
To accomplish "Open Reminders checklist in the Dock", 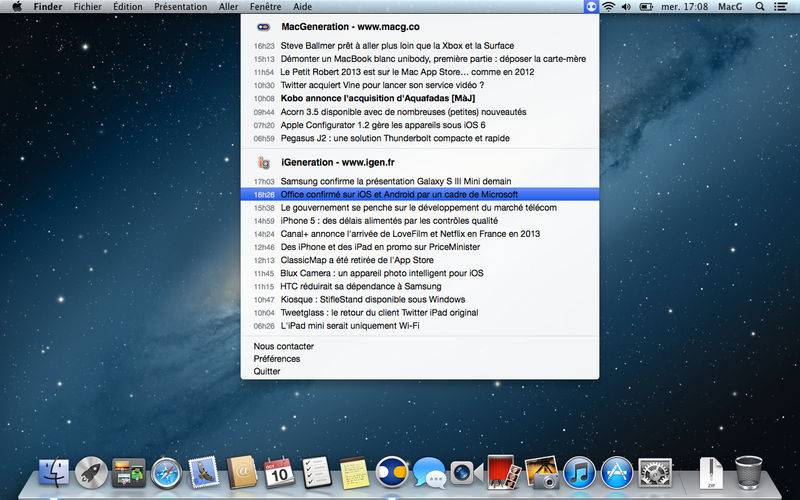I will pos(316,472).
